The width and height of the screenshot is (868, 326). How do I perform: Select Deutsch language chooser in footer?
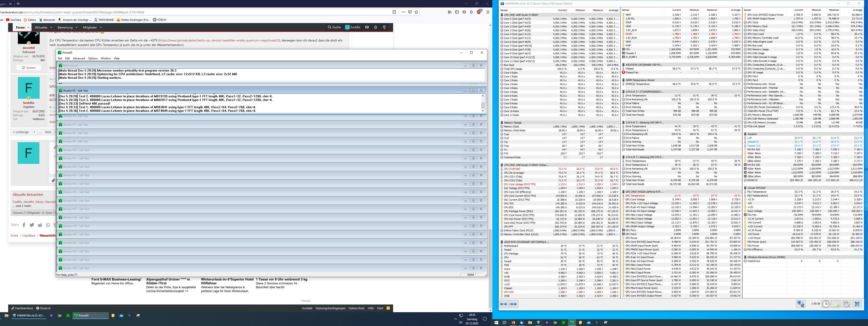(x=43, y=308)
